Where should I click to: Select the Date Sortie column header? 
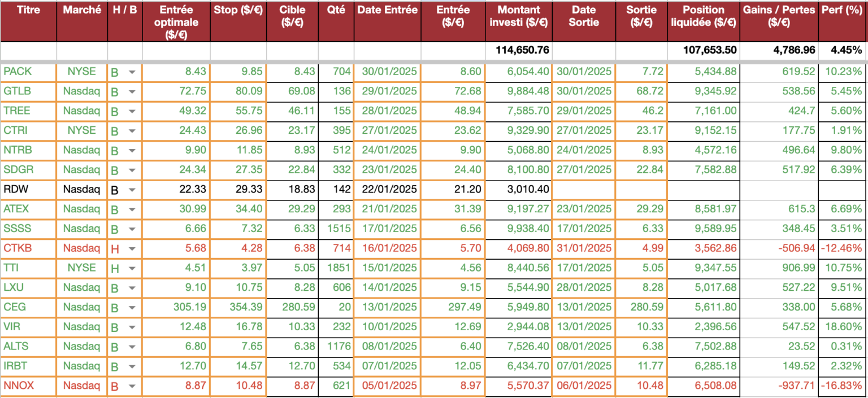584,21
